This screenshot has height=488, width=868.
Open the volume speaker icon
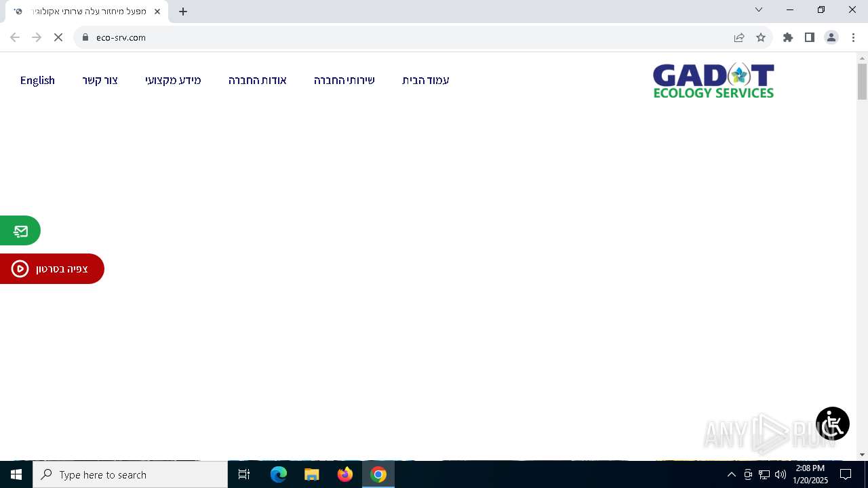[781, 474]
